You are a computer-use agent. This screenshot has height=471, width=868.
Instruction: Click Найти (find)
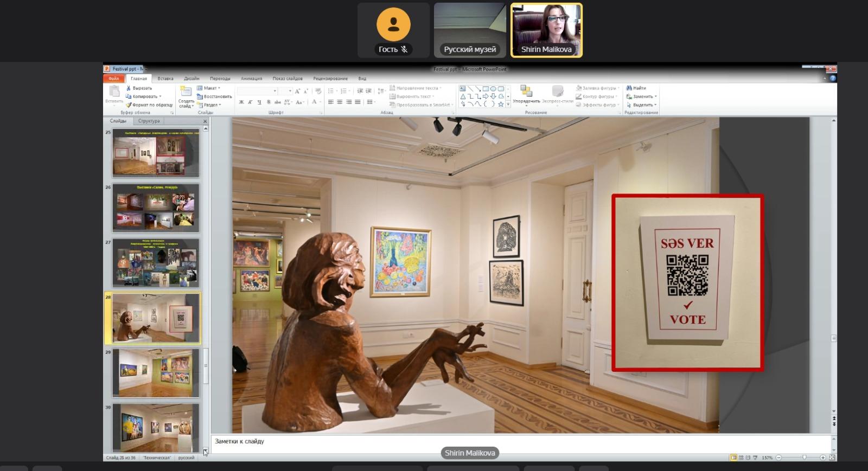pos(636,88)
